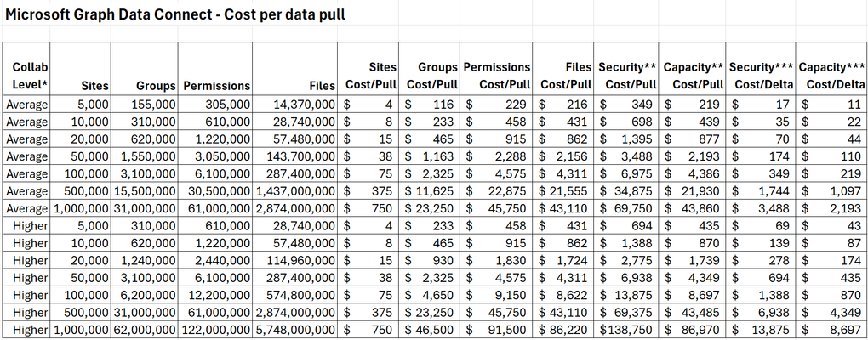Click the Security delta cell showing 139
The width and height of the screenshot is (868, 340).
pos(761,243)
